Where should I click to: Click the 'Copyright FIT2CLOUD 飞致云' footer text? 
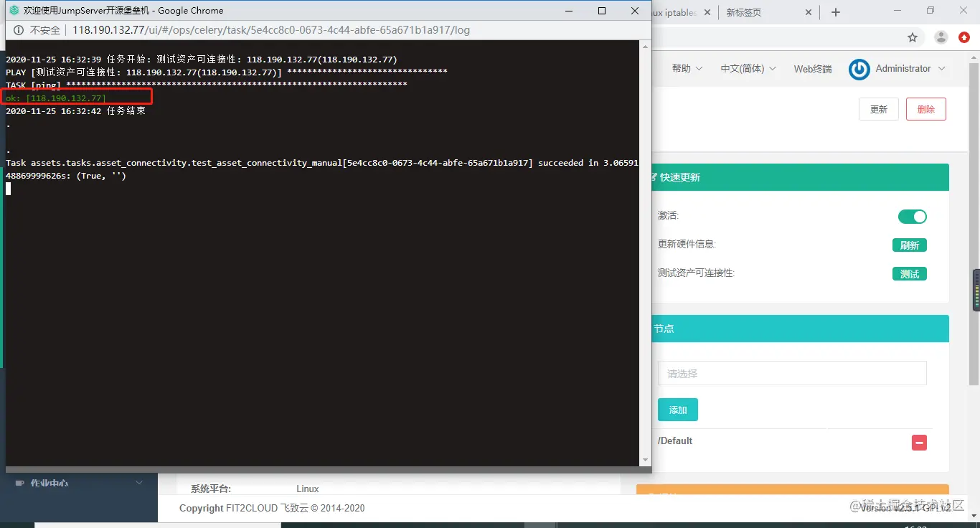click(272, 508)
